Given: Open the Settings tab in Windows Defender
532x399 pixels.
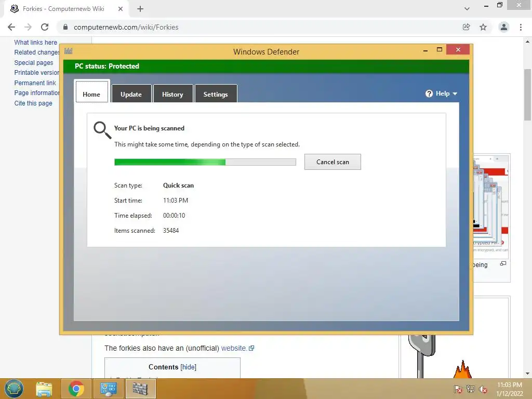Looking at the screenshot, I should [216, 94].
